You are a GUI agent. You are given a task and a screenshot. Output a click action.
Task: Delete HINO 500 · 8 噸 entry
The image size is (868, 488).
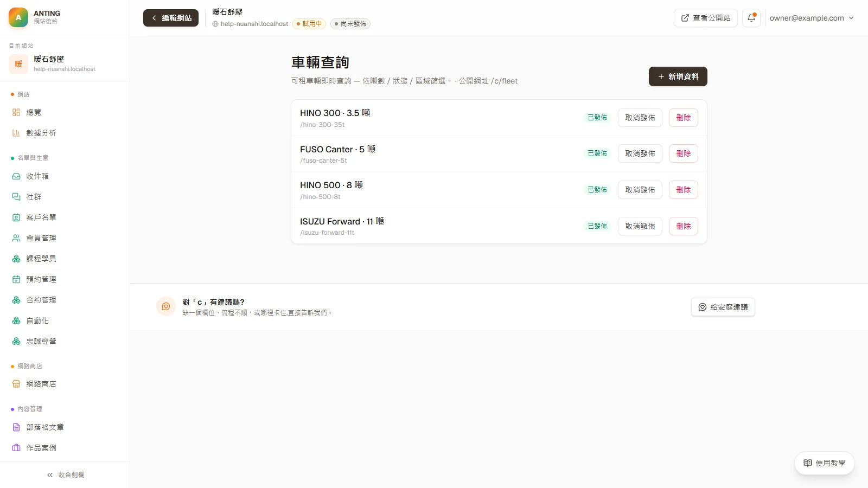[684, 190]
